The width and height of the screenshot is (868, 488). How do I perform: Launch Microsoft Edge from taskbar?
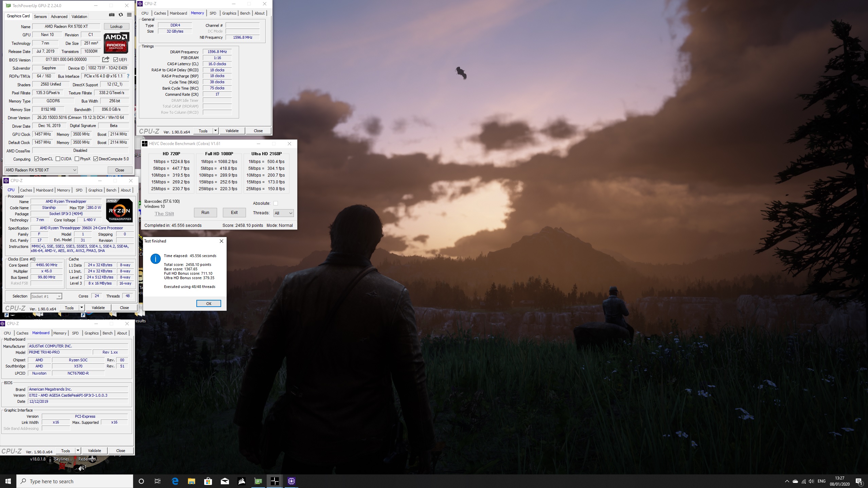pyautogui.click(x=175, y=481)
